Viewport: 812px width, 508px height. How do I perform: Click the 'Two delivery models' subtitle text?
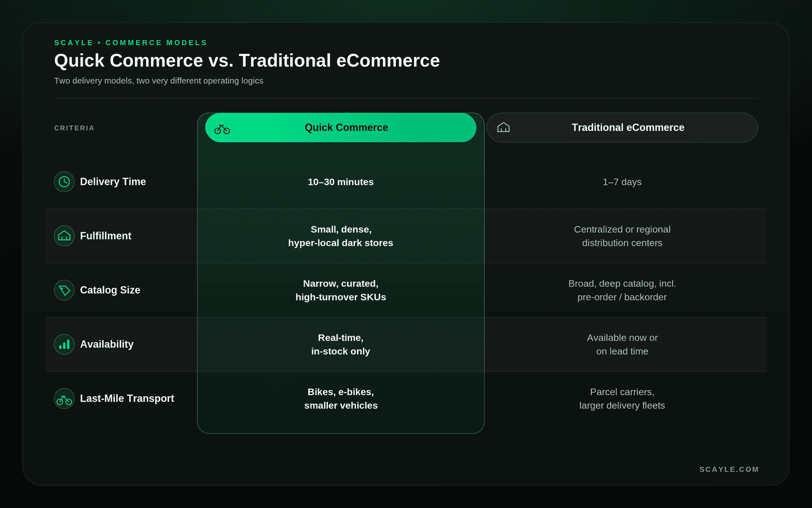point(159,81)
